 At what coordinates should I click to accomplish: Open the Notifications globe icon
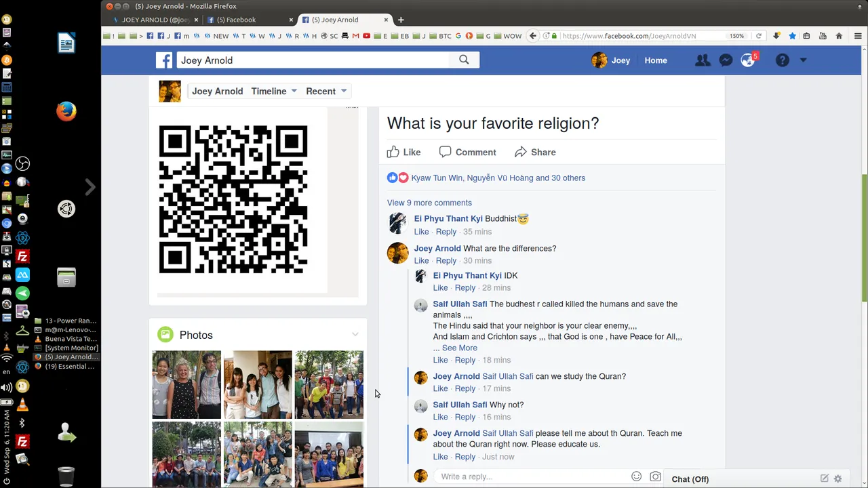pos(747,60)
